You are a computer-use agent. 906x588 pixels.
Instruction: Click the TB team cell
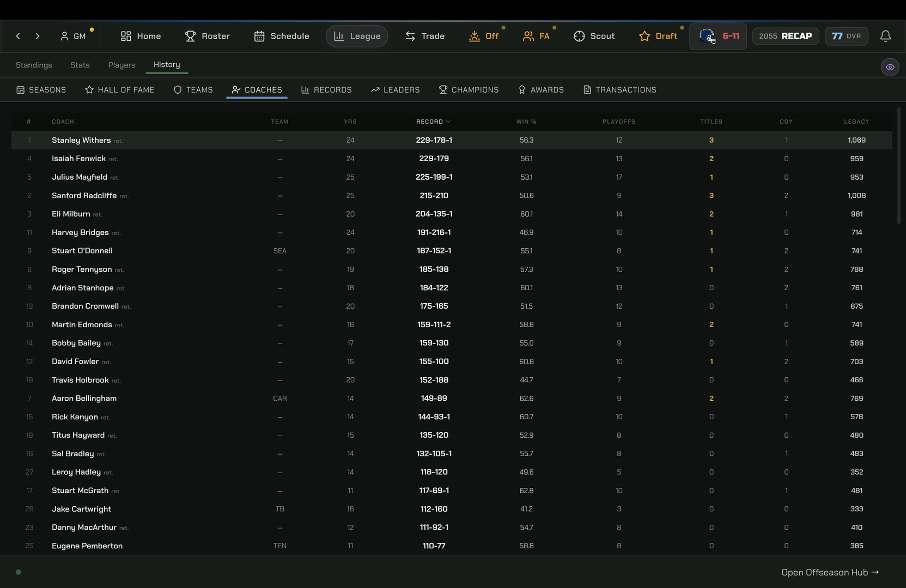280,509
